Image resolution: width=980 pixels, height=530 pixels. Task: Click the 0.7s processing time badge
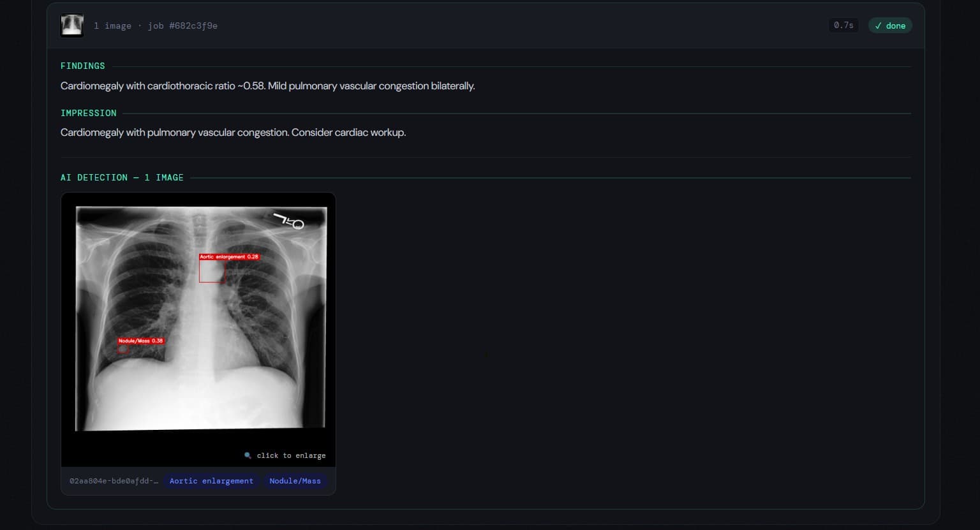(843, 26)
